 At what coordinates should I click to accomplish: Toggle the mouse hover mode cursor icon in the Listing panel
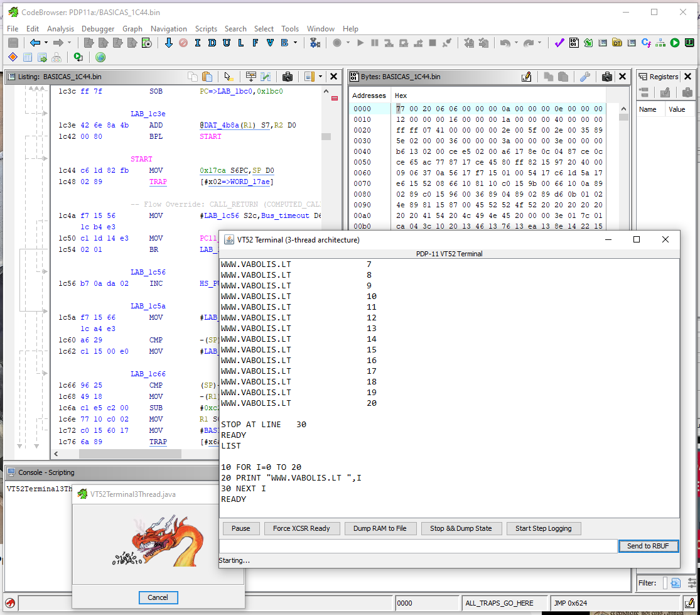click(x=228, y=77)
